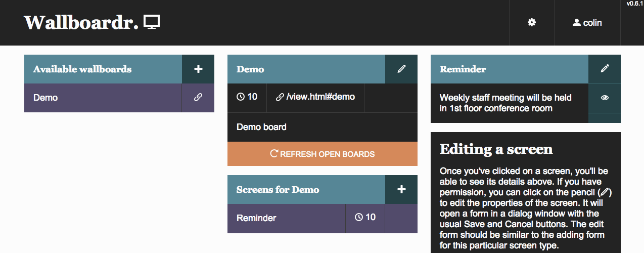
Task: Select the Demo wallboard in list
Action: coord(103,98)
